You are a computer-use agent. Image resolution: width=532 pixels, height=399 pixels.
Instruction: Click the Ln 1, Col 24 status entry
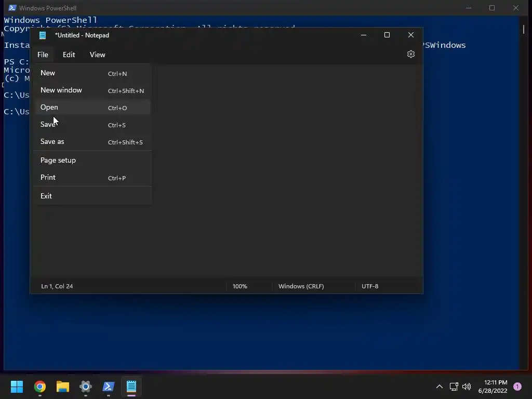click(57, 286)
